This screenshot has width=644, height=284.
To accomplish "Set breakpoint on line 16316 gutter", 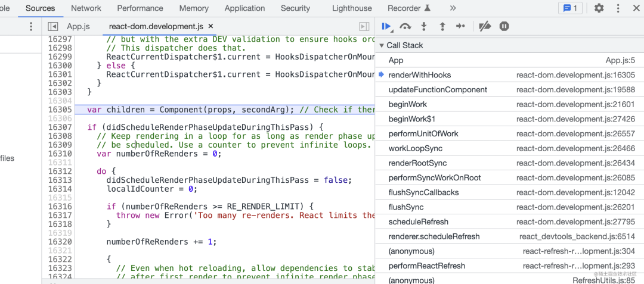I will coord(60,207).
